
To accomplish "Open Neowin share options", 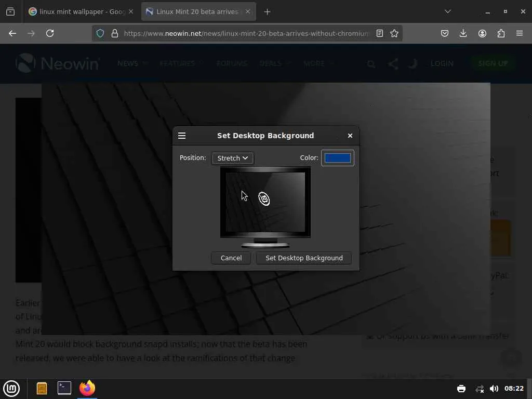I will (x=393, y=64).
